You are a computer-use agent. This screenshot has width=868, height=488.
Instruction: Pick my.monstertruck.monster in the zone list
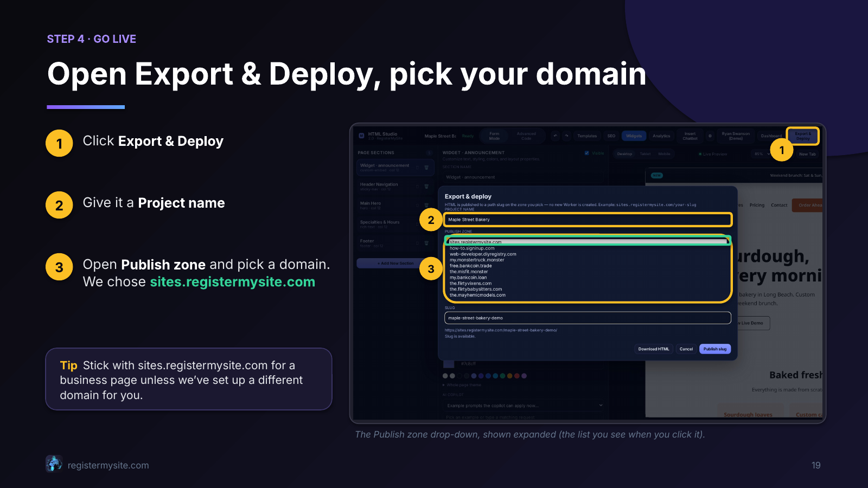tap(588, 260)
